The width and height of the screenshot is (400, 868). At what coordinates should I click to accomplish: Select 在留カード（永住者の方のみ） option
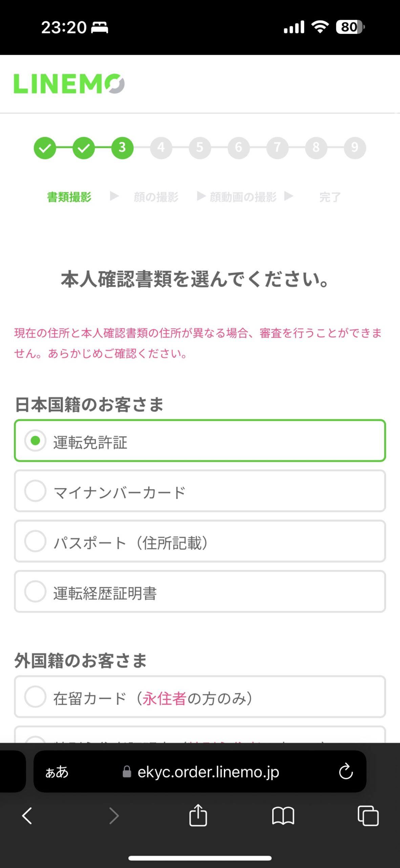coord(35,696)
